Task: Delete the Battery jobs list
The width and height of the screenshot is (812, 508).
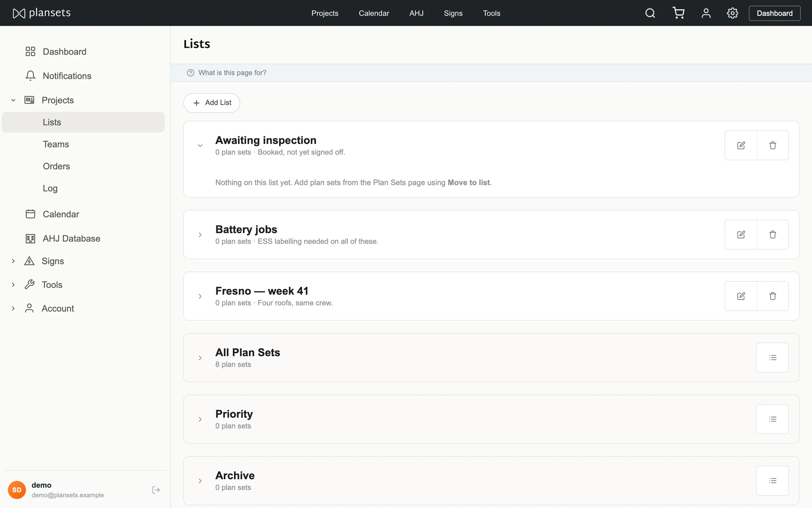Action: 773,235
